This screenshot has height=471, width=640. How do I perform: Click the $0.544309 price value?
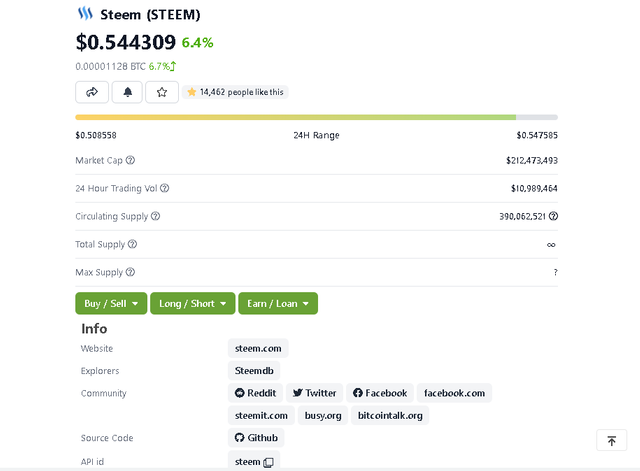[126, 42]
